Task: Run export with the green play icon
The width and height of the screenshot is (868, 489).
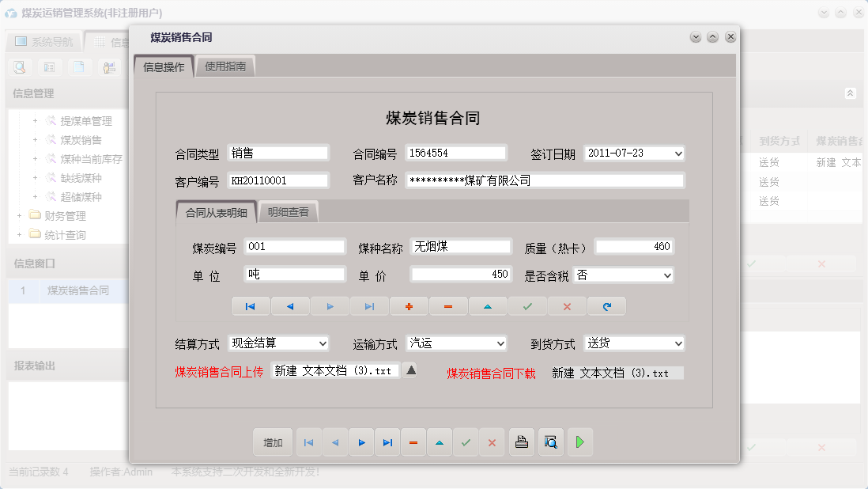Action: coord(579,442)
